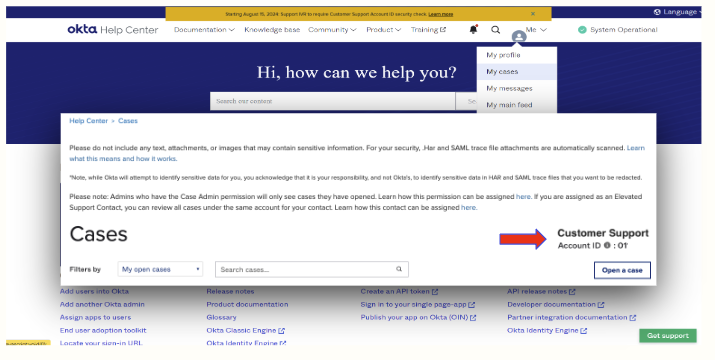Click external-link icon beside Training
This screenshot has height=360, width=715.
(x=442, y=30)
